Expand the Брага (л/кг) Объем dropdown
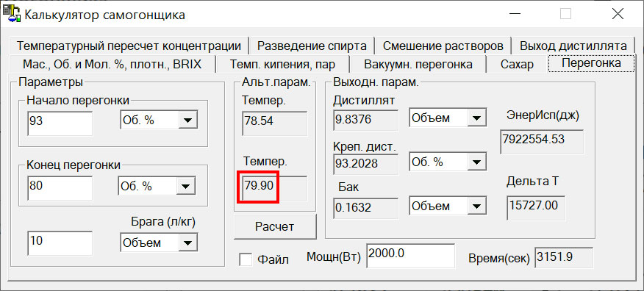 pos(187,242)
